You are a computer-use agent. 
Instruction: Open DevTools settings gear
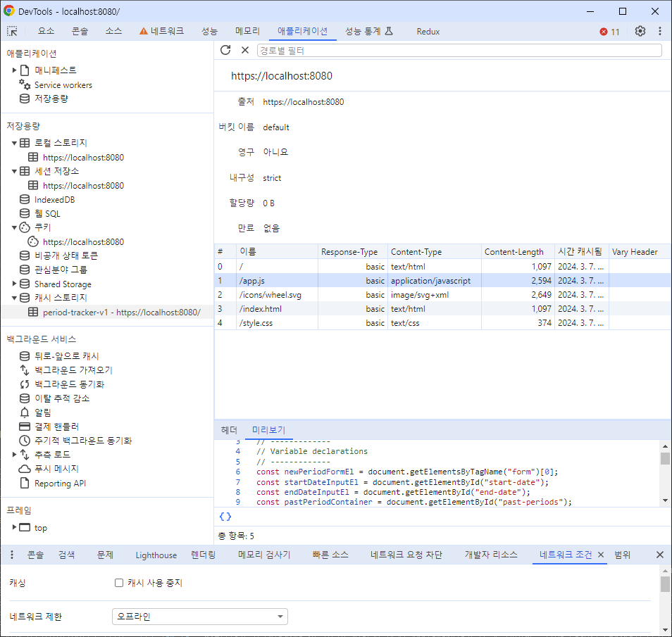[x=640, y=31]
